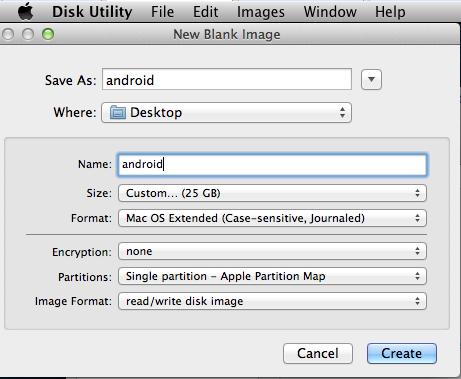The image size is (461, 379).
Task: Click the Desktop folder icon
Action: [x=118, y=112]
